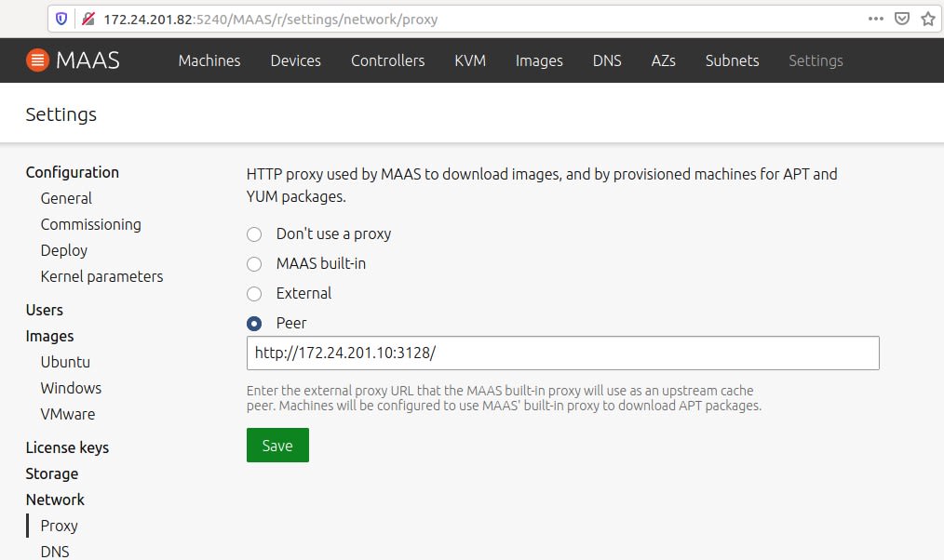944x560 pixels.
Task: Click the "Configuration" sidebar heading
Action: pos(73,173)
